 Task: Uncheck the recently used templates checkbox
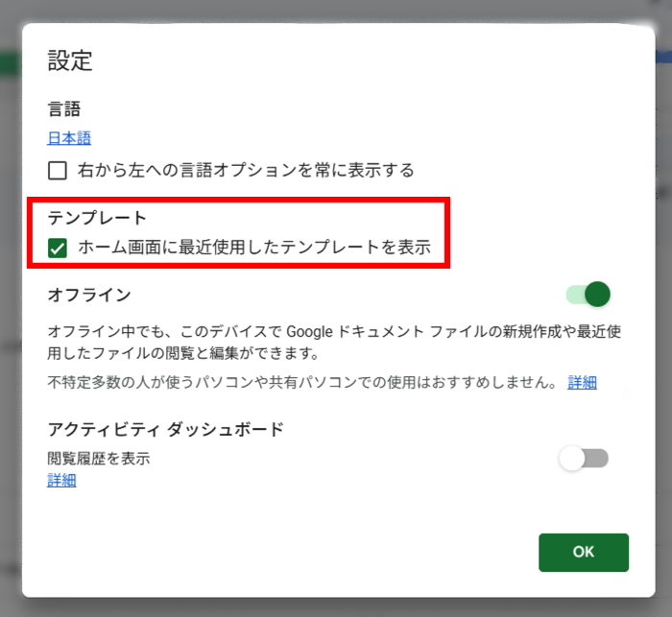58,249
